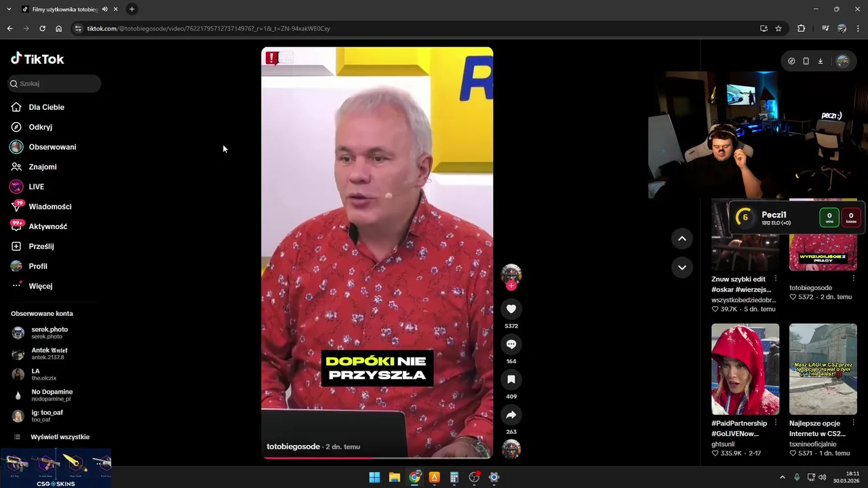Viewport: 868px width, 488px height.
Task: Open TikTok coins icon in top pill
Action: pos(791,61)
